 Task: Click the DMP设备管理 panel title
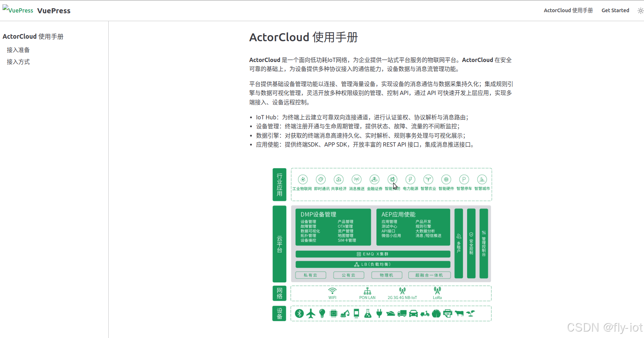tap(318, 214)
